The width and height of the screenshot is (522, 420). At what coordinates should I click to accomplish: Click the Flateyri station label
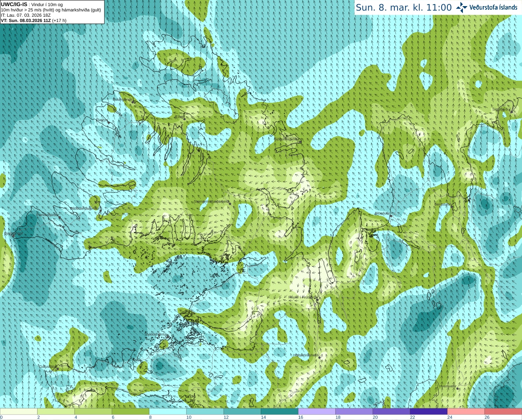click(x=102, y=120)
